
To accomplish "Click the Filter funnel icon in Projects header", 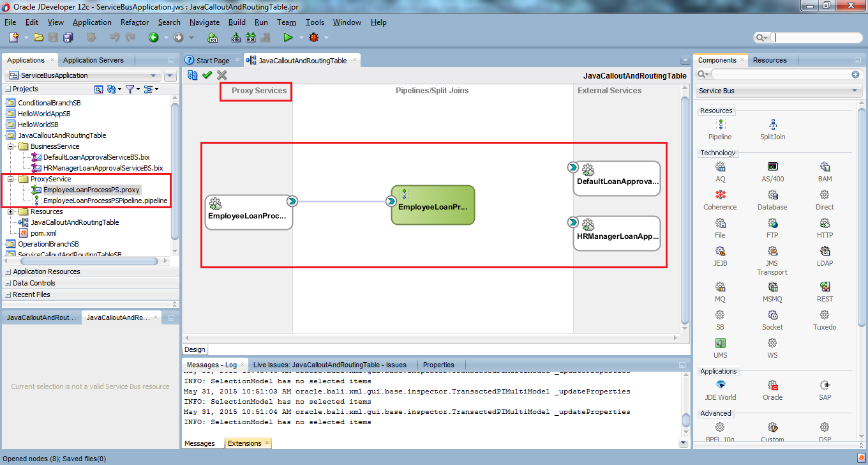I will [129, 89].
